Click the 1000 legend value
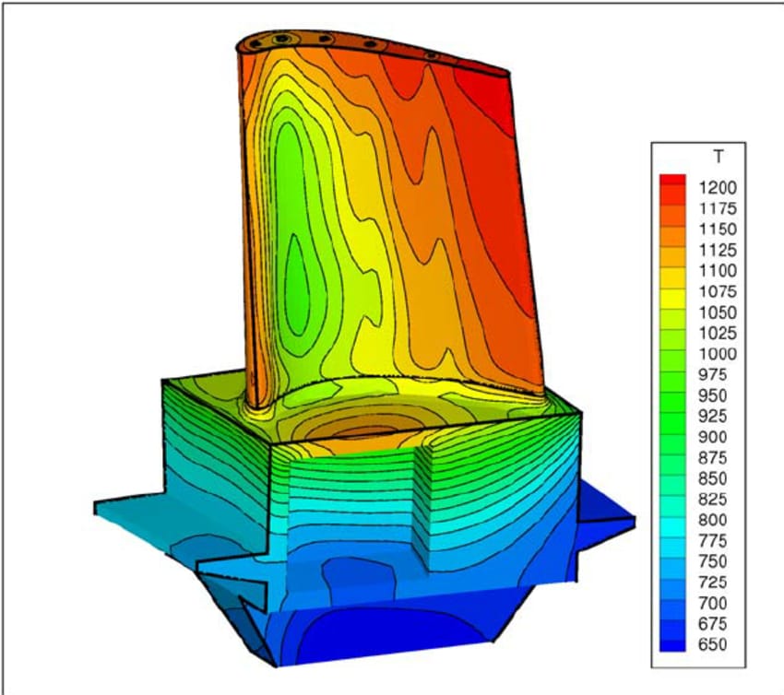 (x=718, y=354)
